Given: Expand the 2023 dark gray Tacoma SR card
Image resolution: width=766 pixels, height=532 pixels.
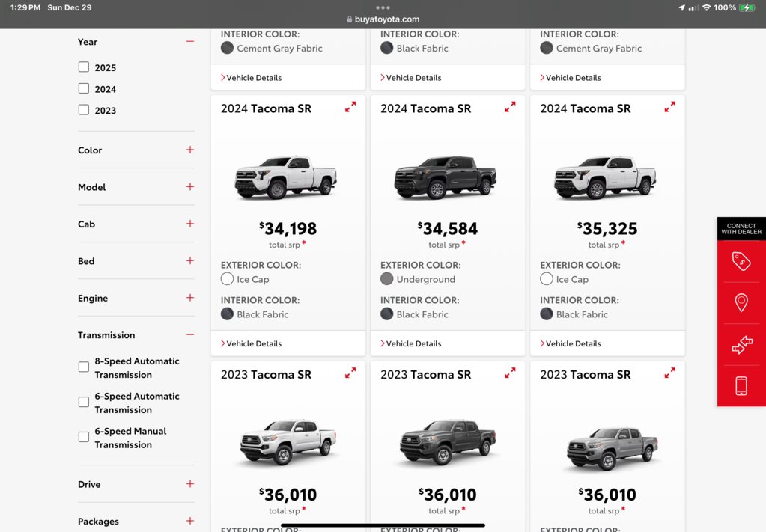Looking at the screenshot, I should [510, 373].
